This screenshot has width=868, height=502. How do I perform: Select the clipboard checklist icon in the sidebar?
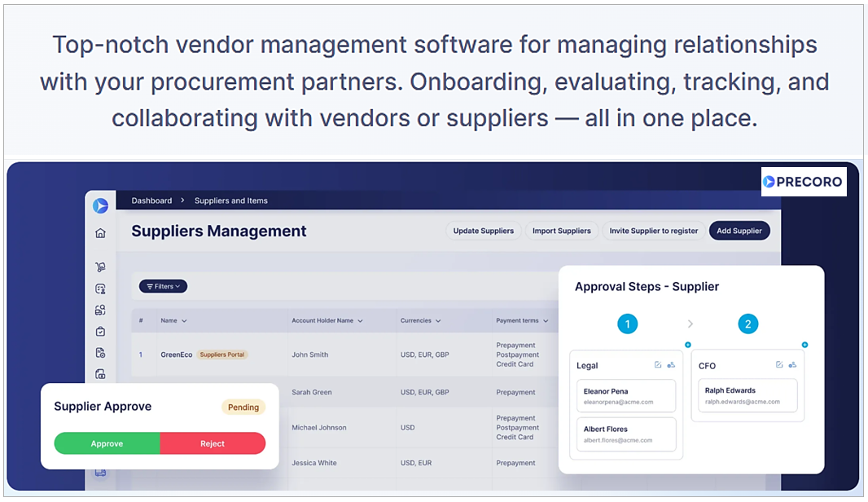click(x=99, y=332)
